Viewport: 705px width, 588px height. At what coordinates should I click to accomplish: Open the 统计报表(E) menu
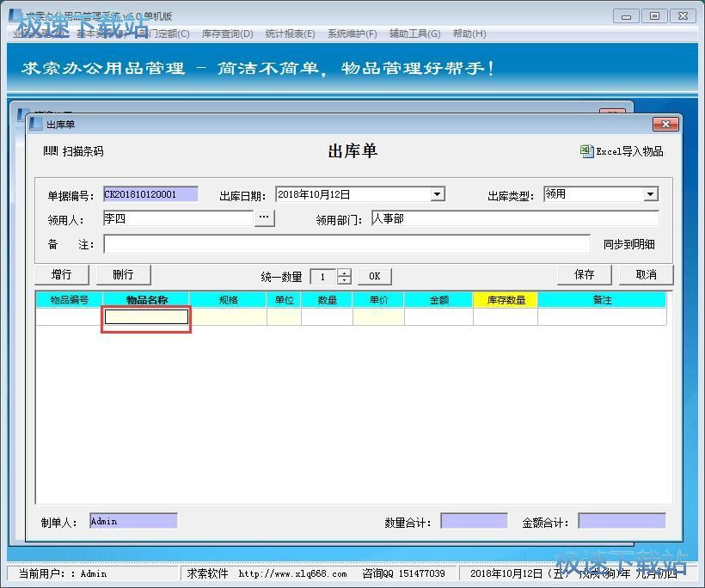click(290, 34)
